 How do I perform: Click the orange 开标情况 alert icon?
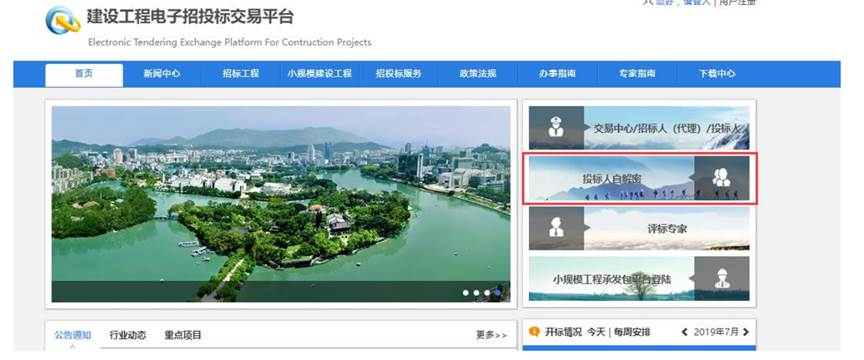point(534,331)
